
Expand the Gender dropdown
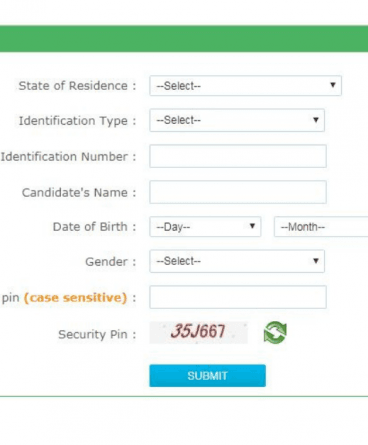point(237,261)
